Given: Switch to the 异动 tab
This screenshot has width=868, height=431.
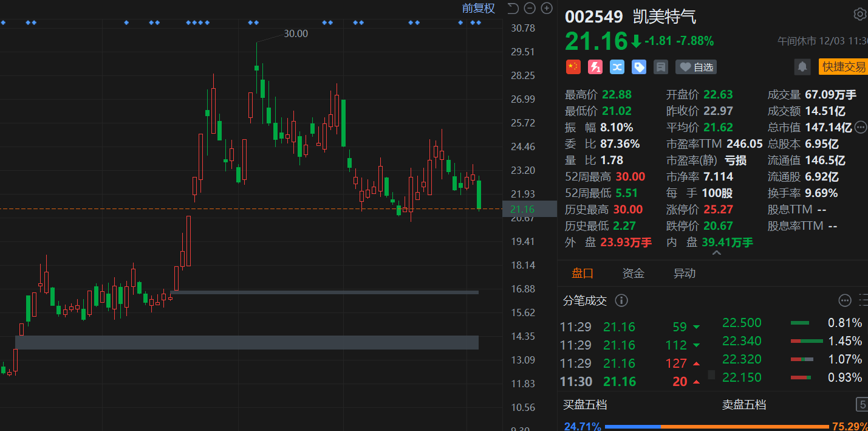Looking at the screenshot, I should pos(684,274).
